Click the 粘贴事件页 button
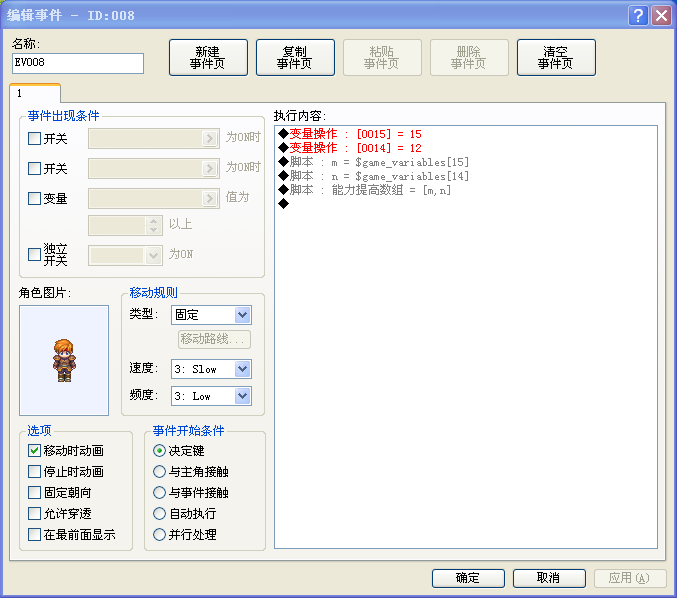The width and height of the screenshot is (677, 598). [382, 57]
